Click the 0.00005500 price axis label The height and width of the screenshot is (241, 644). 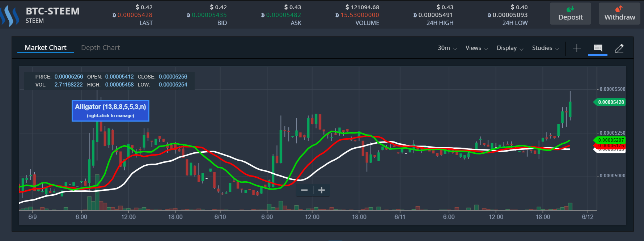click(612, 89)
